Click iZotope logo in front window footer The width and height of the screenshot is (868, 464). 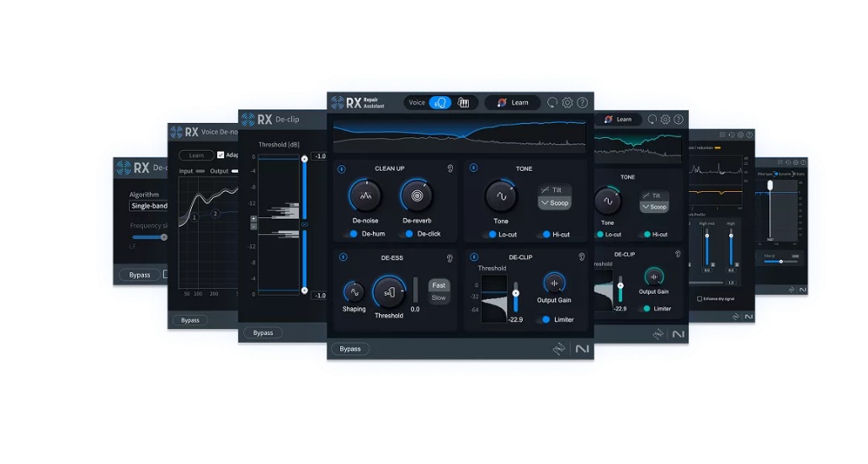559,349
